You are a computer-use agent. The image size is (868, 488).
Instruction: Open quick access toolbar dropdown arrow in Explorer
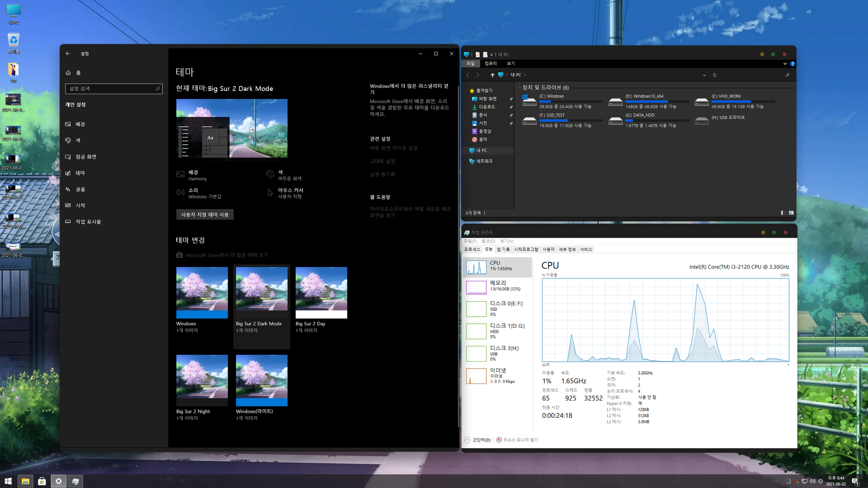(491, 55)
